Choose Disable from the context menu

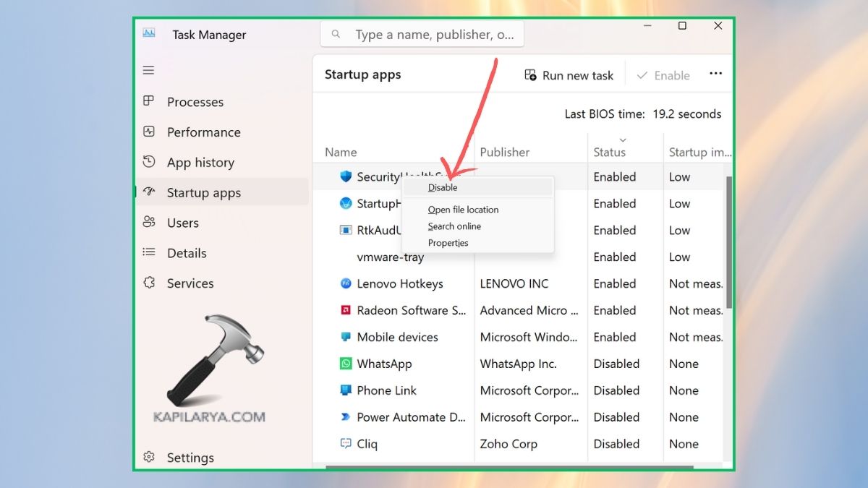pyautogui.click(x=477, y=187)
